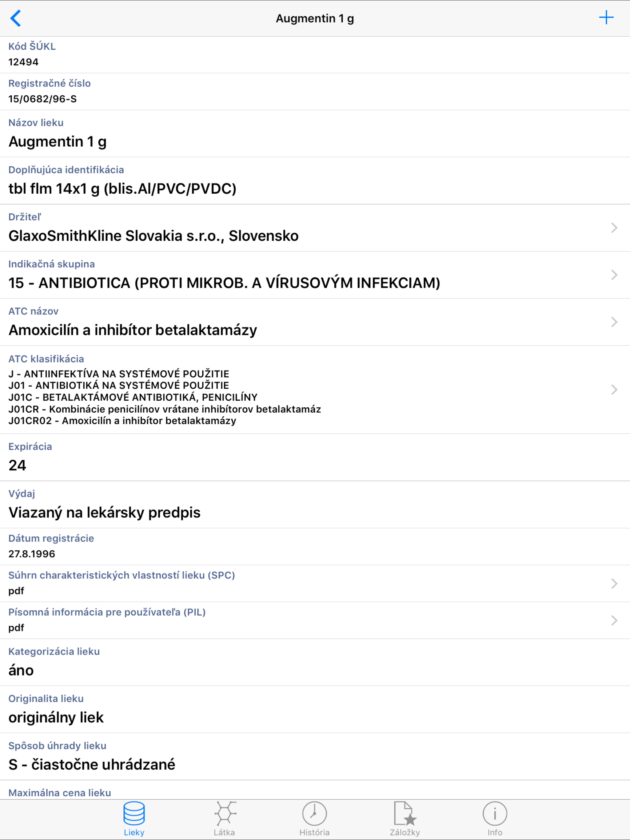Expand the Držiteľ GlaxoSmithKline row
The height and width of the screenshot is (840, 630).
(315, 228)
